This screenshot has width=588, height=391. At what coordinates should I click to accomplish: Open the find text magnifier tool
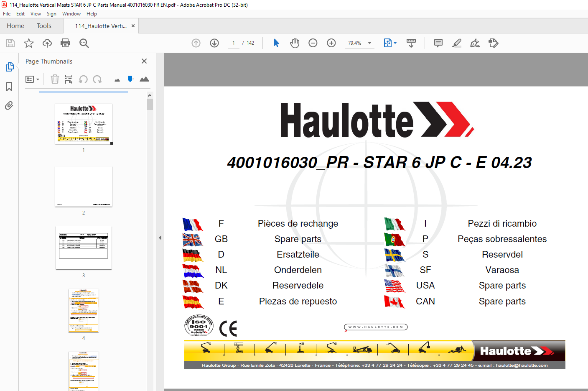pos(84,43)
